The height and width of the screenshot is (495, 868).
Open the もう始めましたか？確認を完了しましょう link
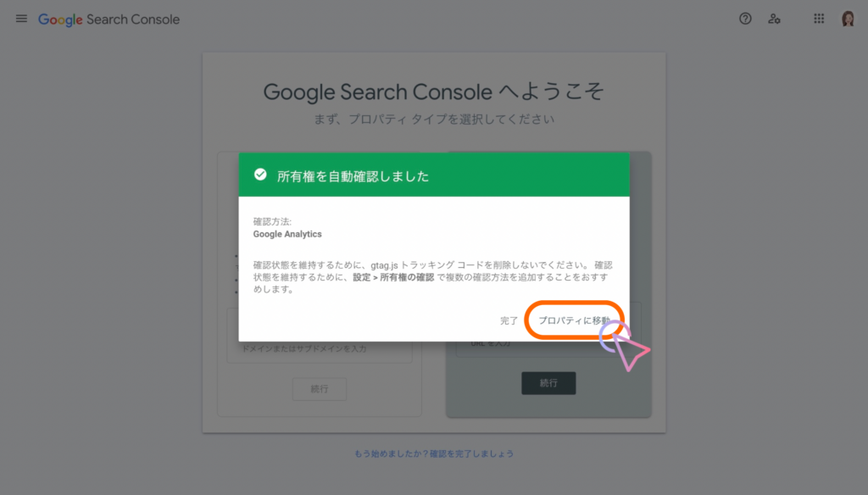tap(434, 453)
